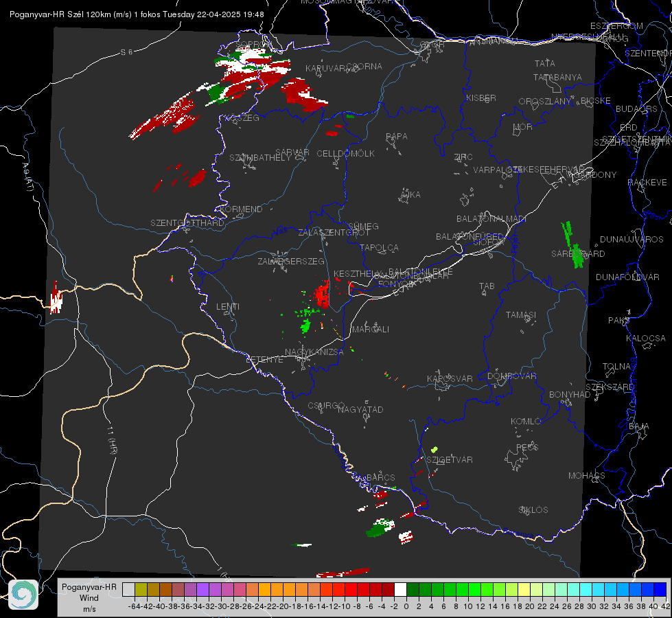The height and width of the screenshot is (618, 672).
Task: Click the NAGYKANIZSA city label
Action: click(314, 352)
